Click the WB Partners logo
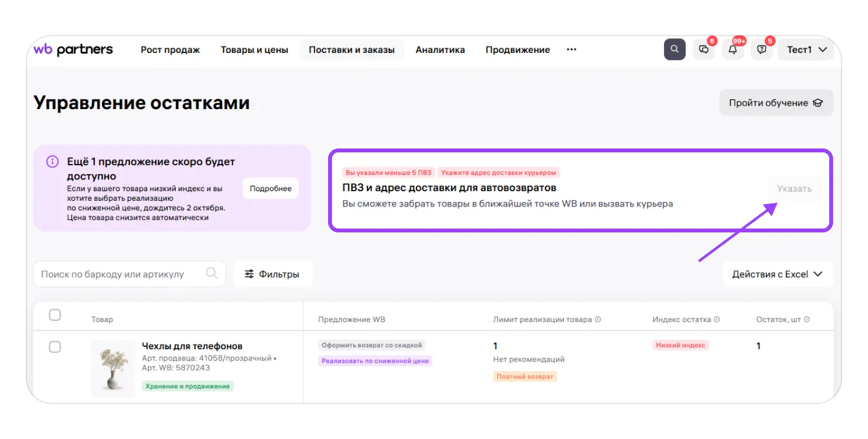The height and width of the screenshot is (439, 868). click(x=73, y=50)
